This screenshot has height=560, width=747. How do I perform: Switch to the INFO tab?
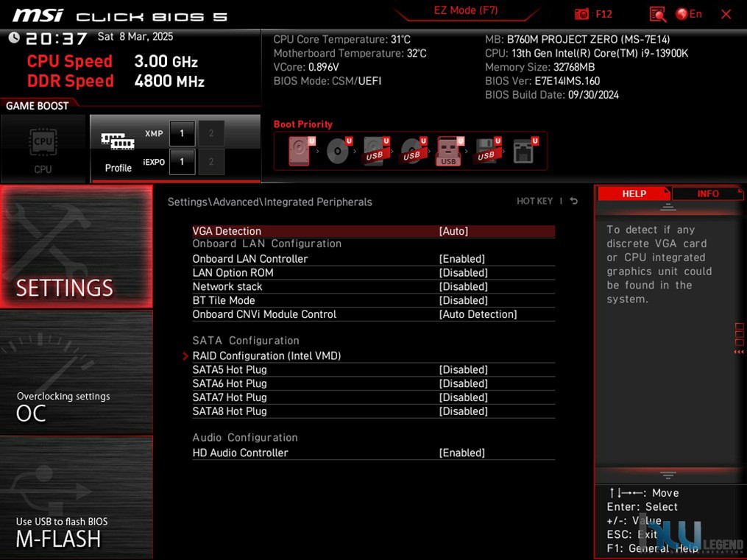click(x=707, y=194)
